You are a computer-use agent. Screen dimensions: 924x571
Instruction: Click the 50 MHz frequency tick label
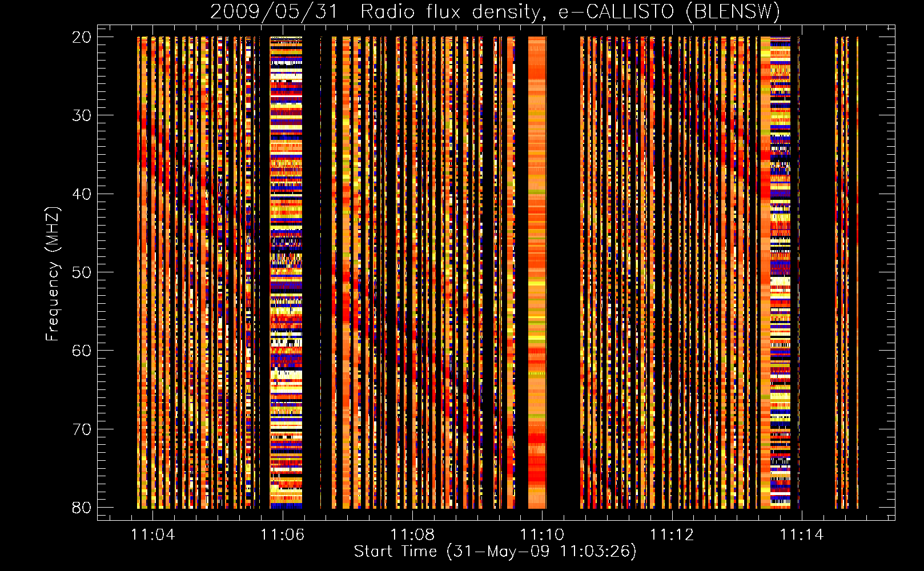click(82, 272)
